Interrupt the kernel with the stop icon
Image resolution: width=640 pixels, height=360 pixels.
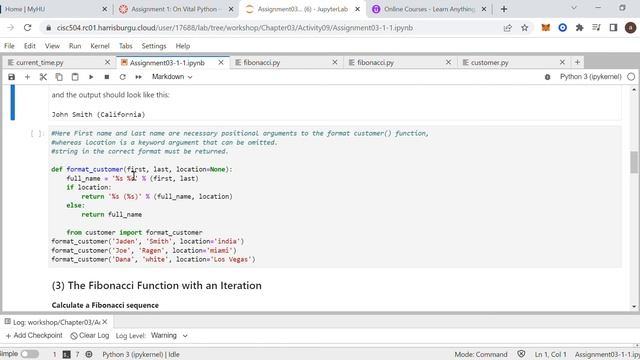[107, 77]
